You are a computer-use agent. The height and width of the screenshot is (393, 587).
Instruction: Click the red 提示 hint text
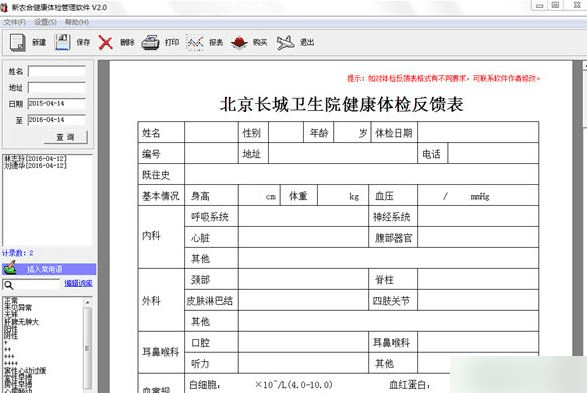[x=444, y=78]
